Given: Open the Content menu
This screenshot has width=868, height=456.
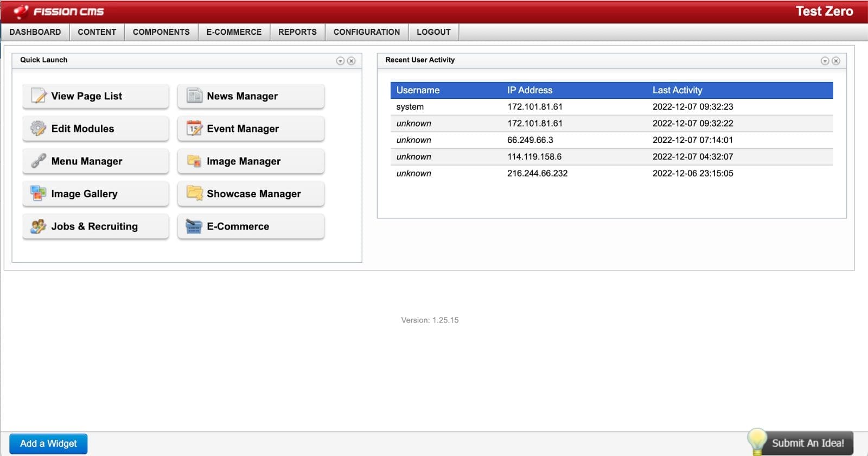Looking at the screenshot, I should 97,32.
